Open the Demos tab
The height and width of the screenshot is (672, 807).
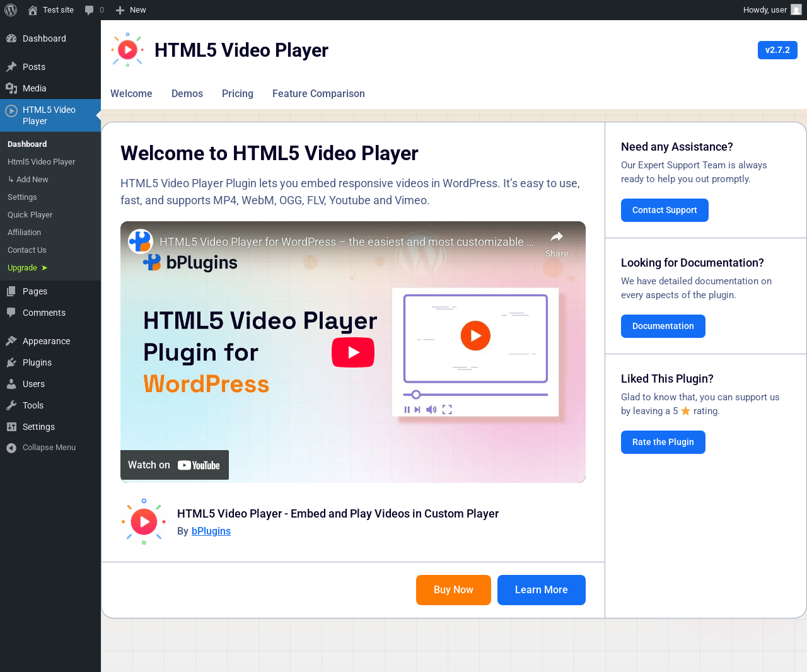coord(187,93)
